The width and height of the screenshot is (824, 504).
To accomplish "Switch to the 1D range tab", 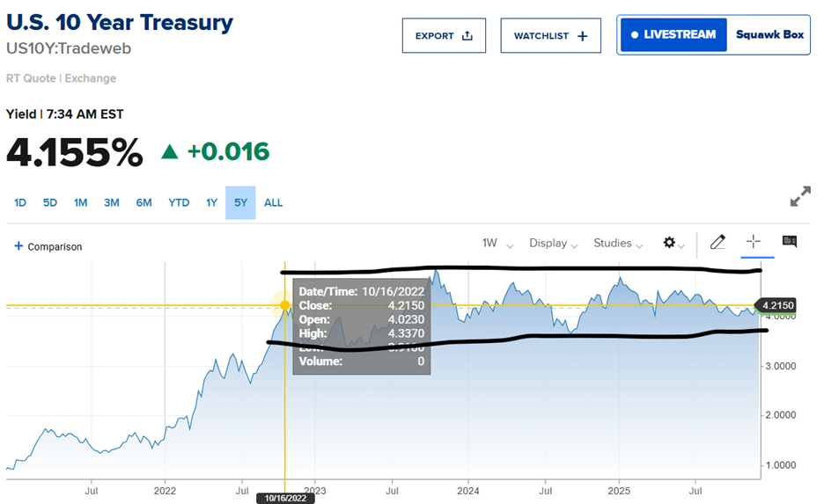I will coord(20,202).
